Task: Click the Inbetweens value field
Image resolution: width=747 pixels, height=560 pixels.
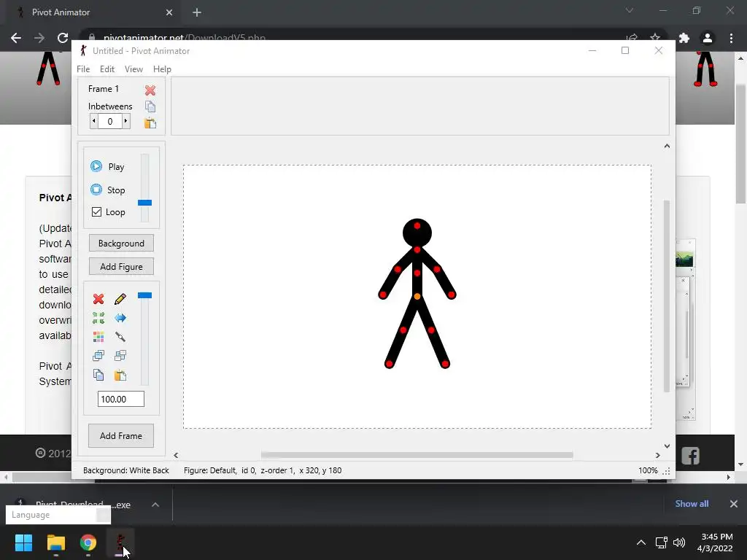Action: tap(110, 121)
